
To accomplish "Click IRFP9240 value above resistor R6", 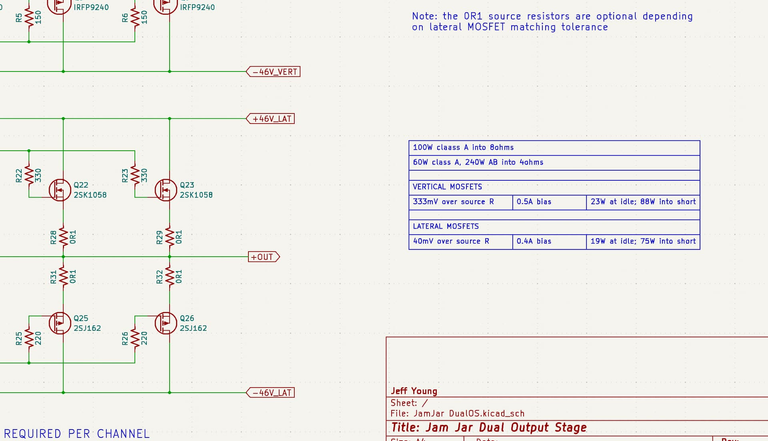I will [x=197, y=7].
